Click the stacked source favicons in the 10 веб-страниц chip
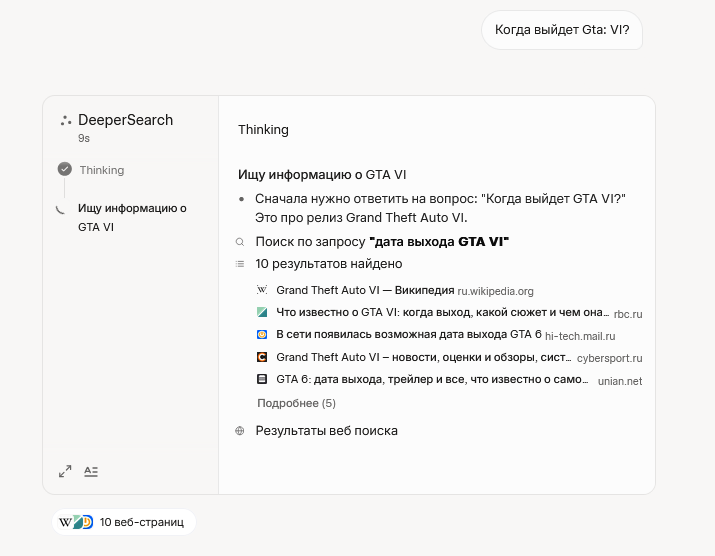This screenshot has height=556, width=715. (x=76, y=522)
